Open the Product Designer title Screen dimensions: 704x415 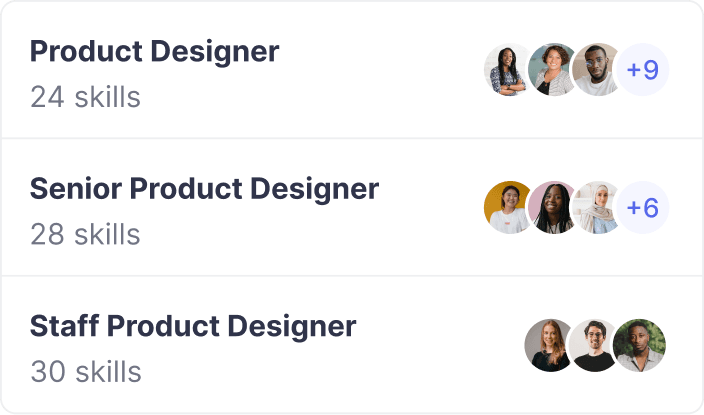(x=154, y=52)
